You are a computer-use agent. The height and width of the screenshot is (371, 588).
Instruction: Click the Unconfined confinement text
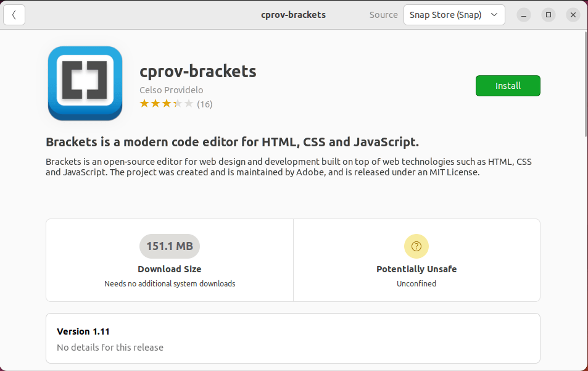[416, 283]
